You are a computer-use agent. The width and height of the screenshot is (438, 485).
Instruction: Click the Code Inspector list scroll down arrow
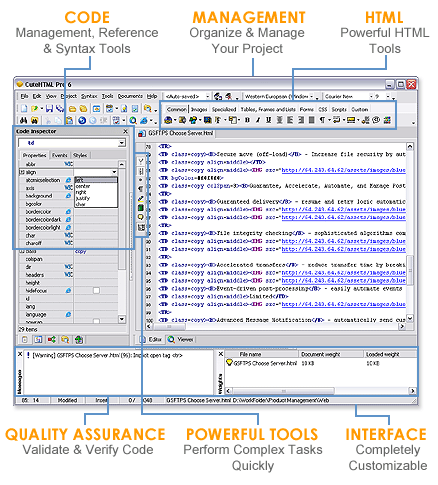point(122,319)
